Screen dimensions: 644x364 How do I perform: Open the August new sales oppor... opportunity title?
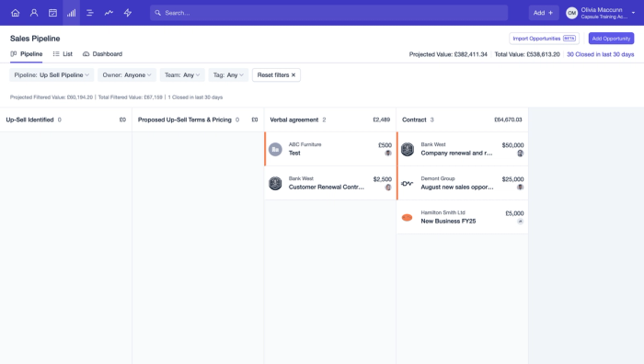click(x=457, y=188)
